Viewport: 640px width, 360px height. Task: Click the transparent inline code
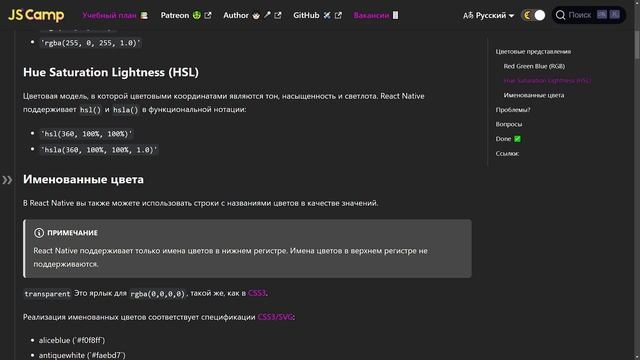click(47, 294)
